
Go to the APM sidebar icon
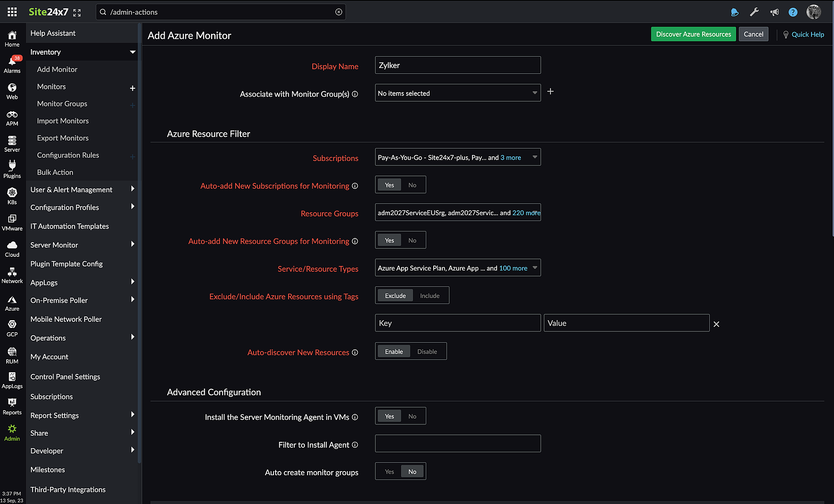point(12,118)
